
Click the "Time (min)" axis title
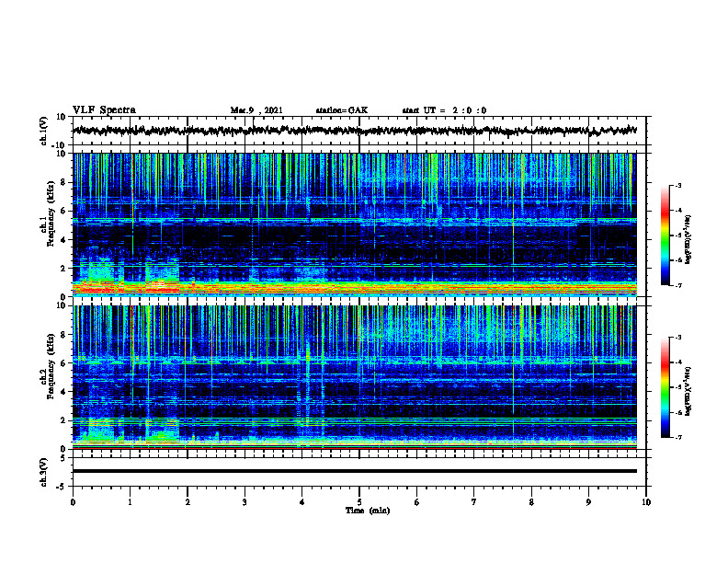coord(368,511)
